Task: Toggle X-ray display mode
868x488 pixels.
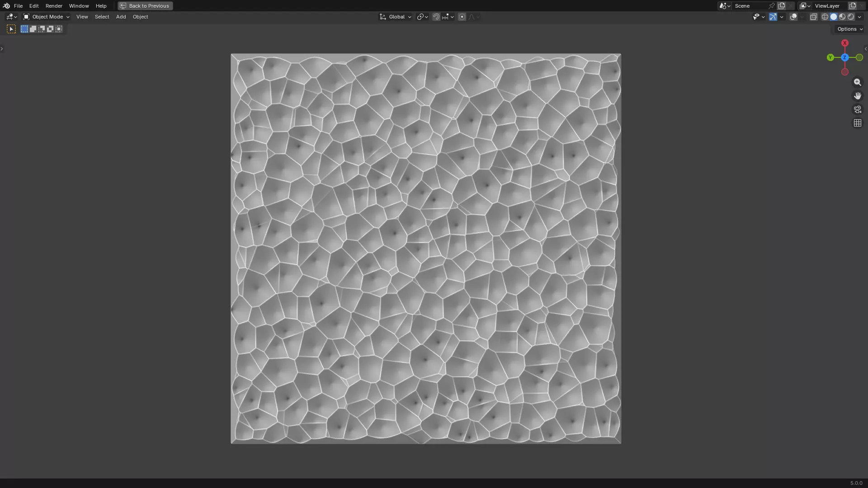Action: (813, 17)
